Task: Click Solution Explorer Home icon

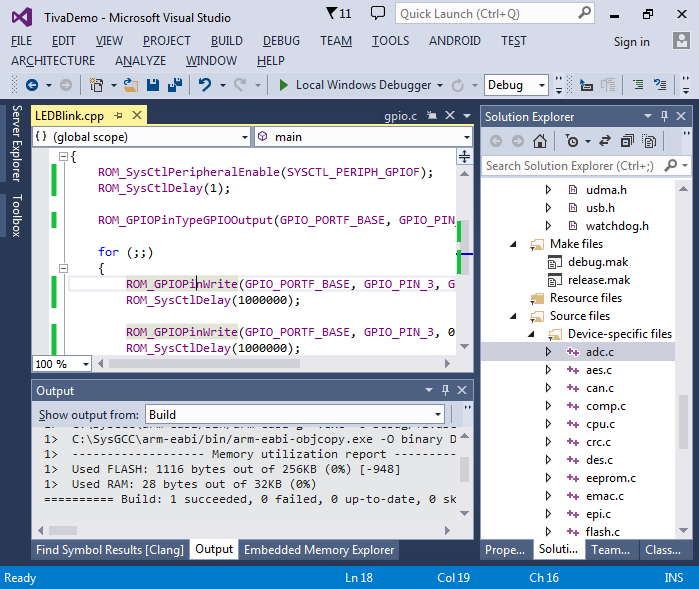Action: (x=540, y=141)
